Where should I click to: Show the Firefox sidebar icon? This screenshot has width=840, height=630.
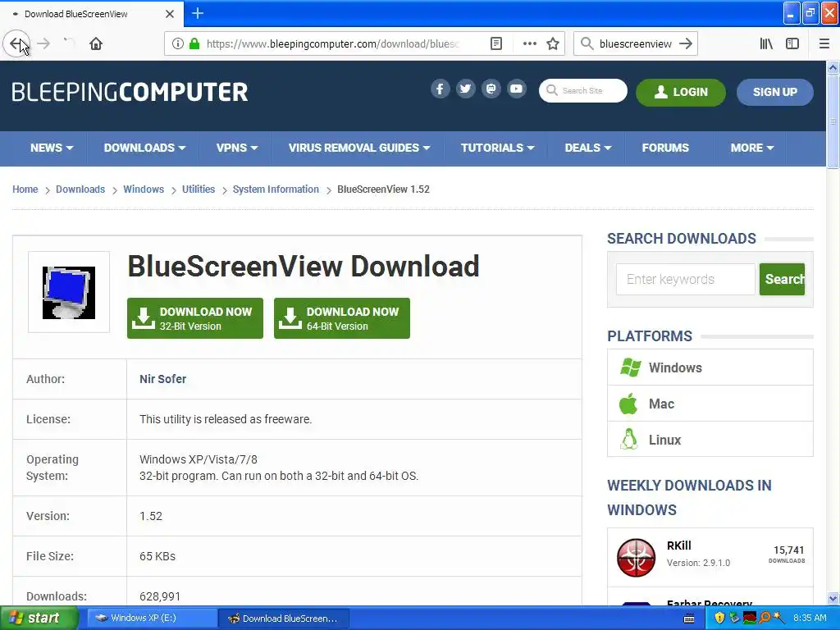point(792,43)
